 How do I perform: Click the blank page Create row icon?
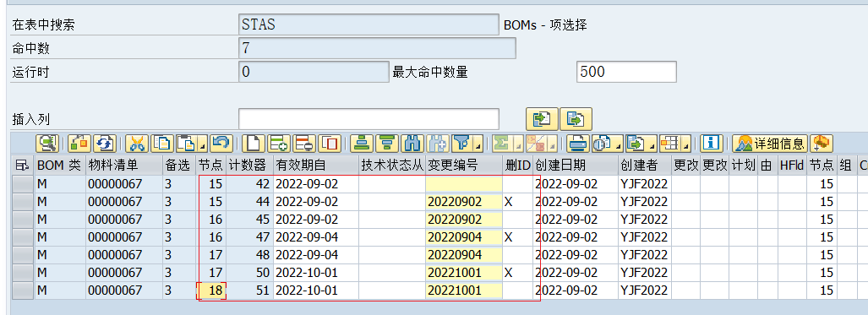[x=253, y=144]
